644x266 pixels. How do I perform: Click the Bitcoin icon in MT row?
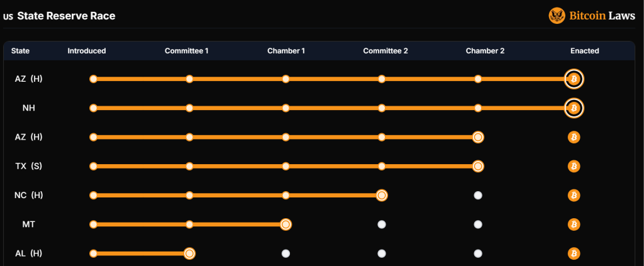[x=574, y=224]
